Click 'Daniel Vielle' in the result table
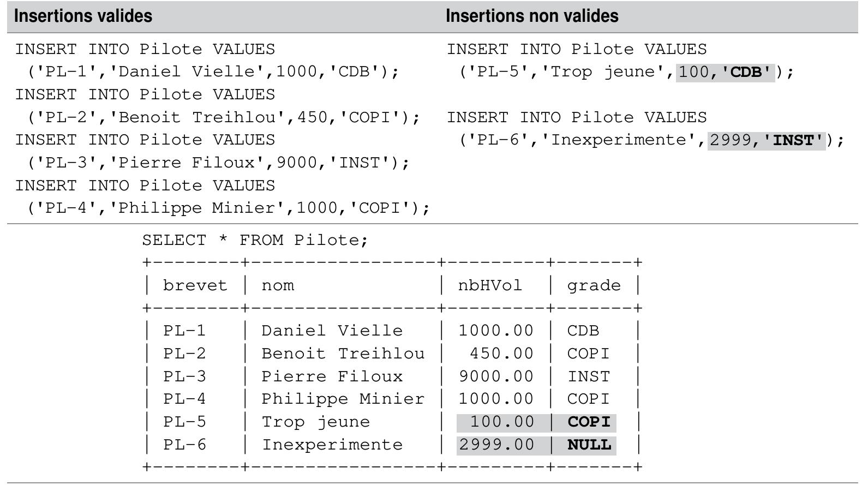The height and width of the screenshot is (491, 868). click(x=332, y=331)
